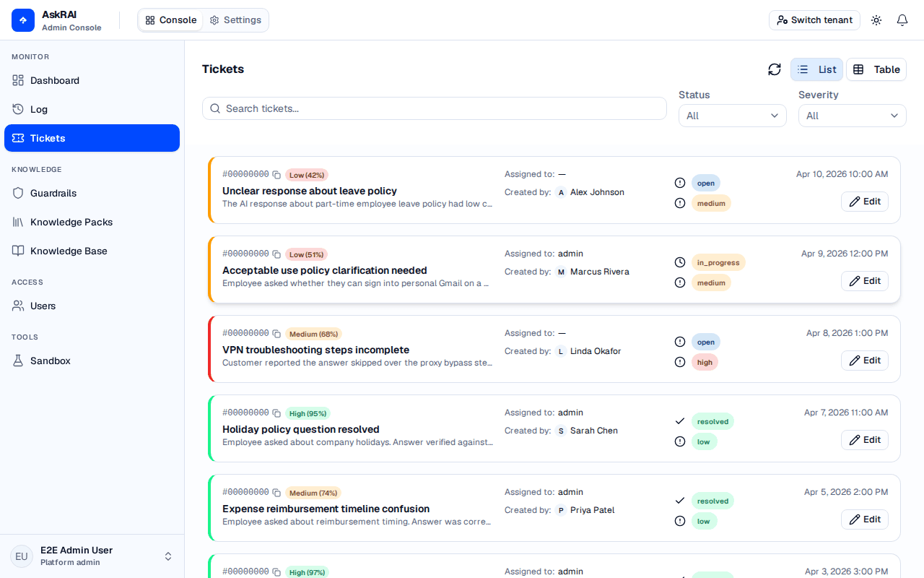Select Tickets in the sidebar
This screenshot has width=924, height=578.
point(92,138)
